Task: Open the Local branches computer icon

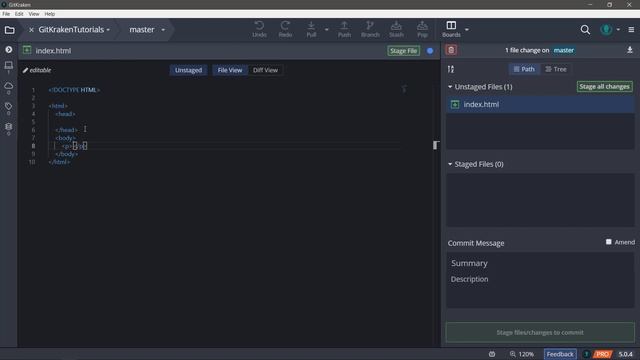Action: pos(9,65)
